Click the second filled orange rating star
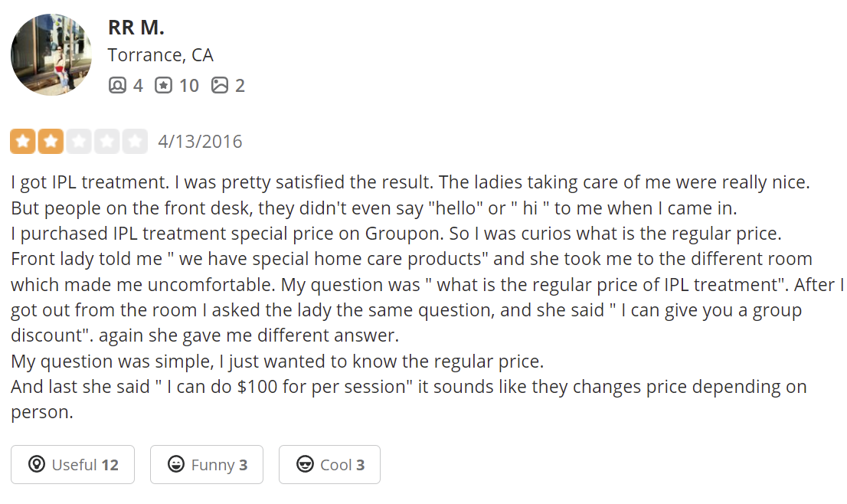Viewport: 847px width, 504px height. [x=51, y=142]
